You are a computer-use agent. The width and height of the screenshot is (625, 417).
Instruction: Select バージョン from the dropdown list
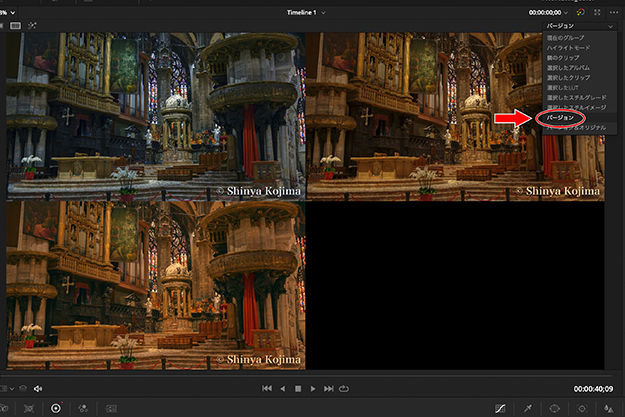point(560,117)
